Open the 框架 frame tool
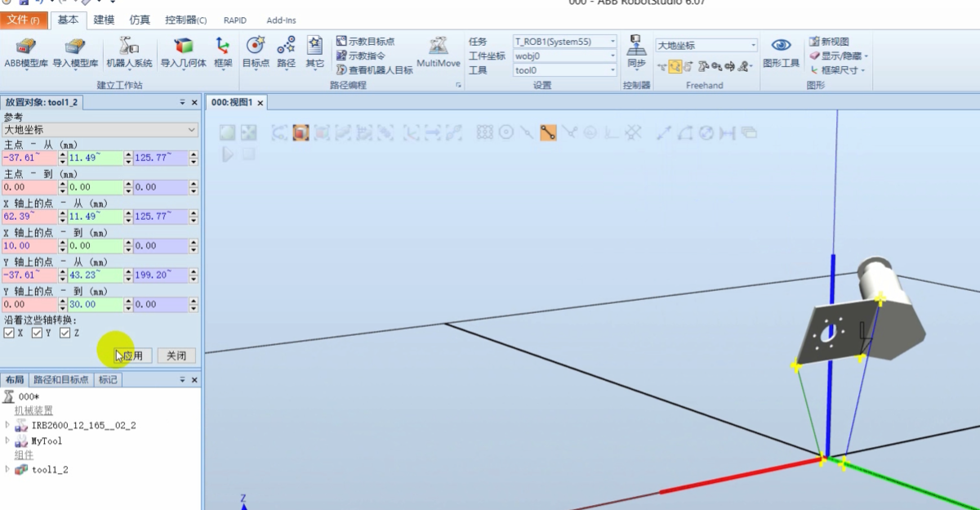Screen dimensions: 980x510 [222, 51]
